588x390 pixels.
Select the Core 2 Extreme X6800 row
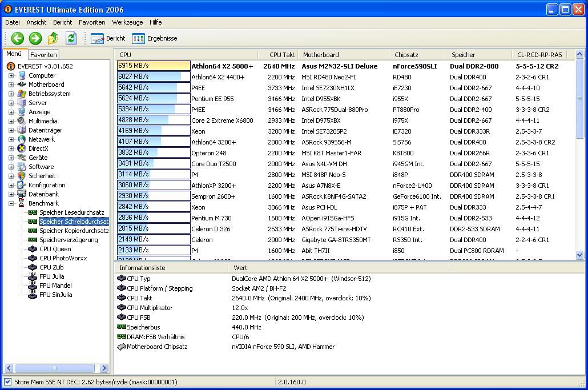(x=345, y=120)
